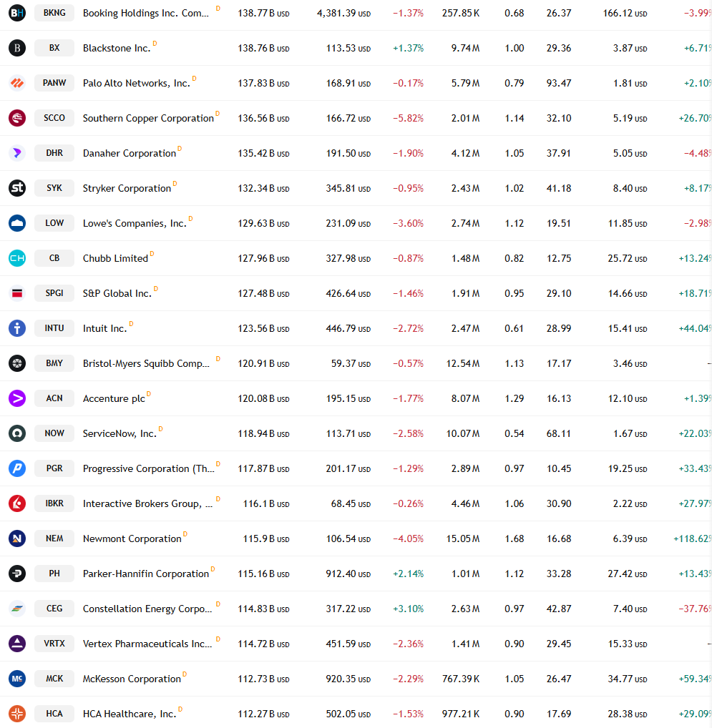Image resolution: width=712 pixels, height=728 pixels.
Task: Open the SCCO ticker badge
Action: [54, 118]
